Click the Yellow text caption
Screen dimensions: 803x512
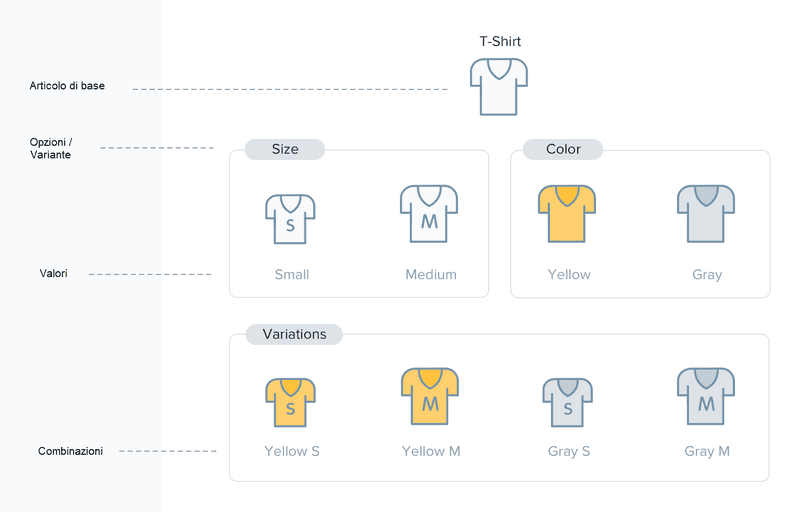[x=569, y=275]
